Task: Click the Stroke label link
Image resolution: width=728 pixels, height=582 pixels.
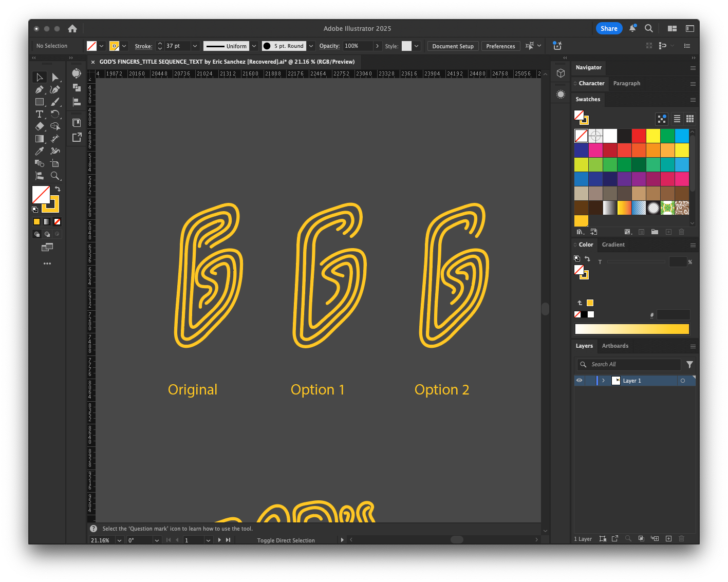Action: pyautogui.click(x=143, y=46)
